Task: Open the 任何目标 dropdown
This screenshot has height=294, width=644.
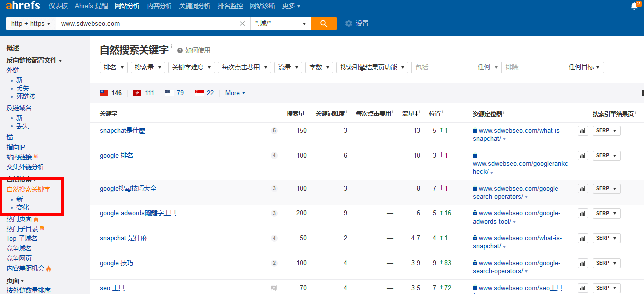Action: [x=584, y=67]
